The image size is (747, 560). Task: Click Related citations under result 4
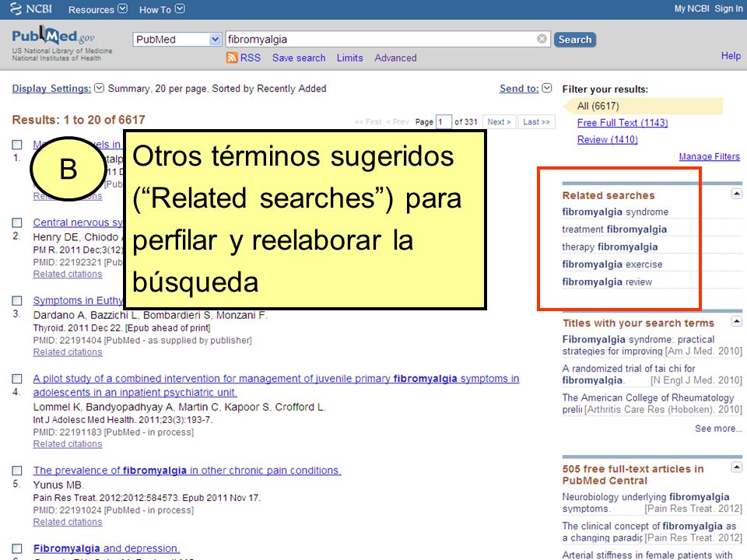click(x=68, y=444)
